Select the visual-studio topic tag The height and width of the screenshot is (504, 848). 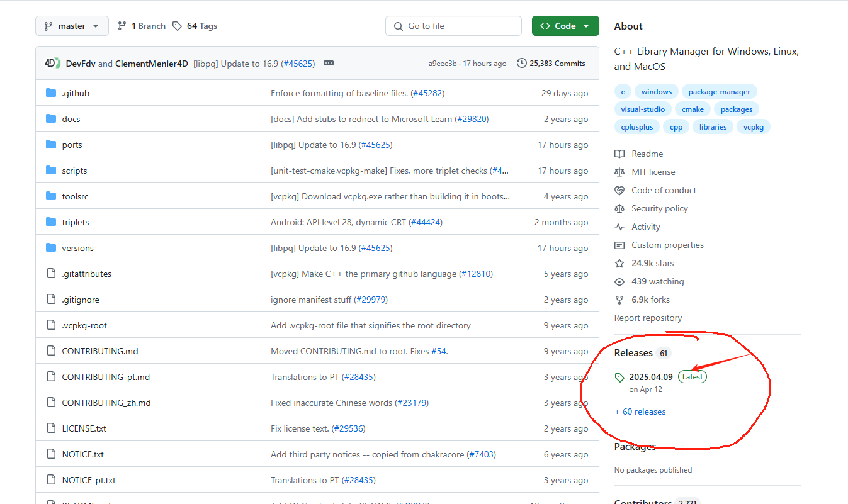[643, 109]
